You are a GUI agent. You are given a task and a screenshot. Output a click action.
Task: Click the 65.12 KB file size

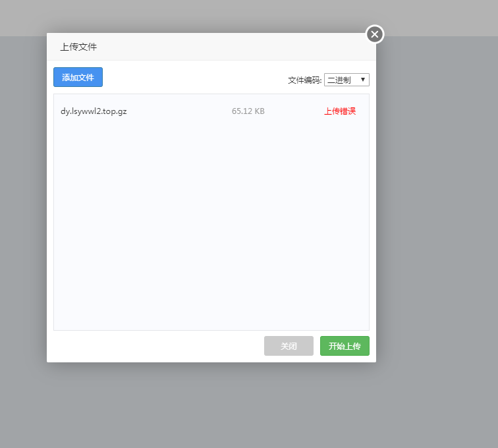click(x=248, y=111)
